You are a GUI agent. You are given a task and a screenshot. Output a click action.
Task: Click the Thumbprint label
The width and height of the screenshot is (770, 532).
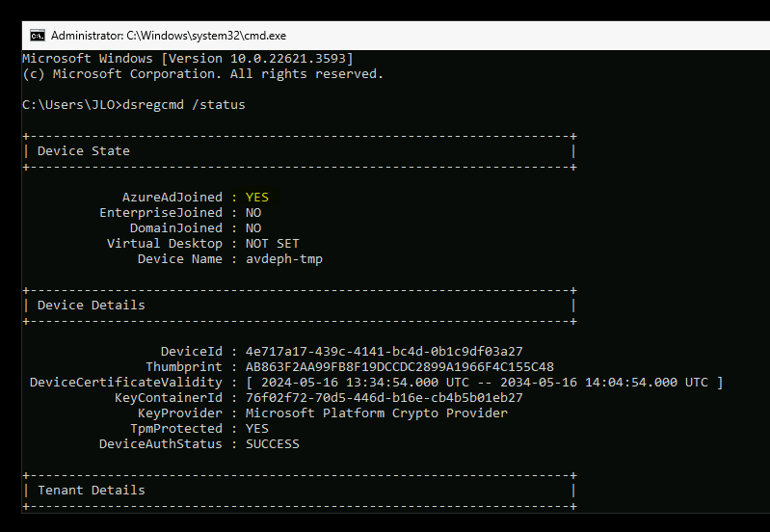[184, 367]
